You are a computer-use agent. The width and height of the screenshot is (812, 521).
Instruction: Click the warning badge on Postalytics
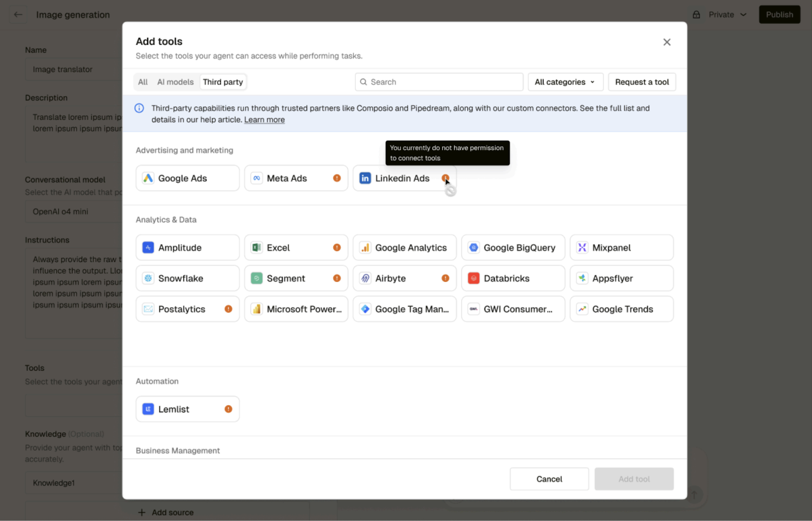[228, 309]
